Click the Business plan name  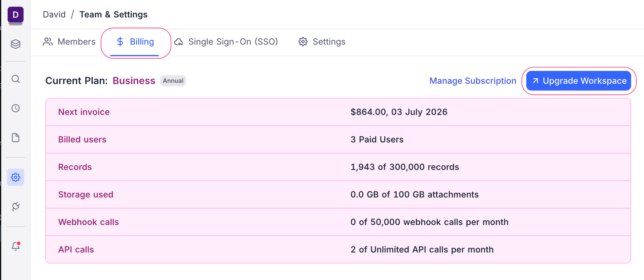tap(134, 81)
